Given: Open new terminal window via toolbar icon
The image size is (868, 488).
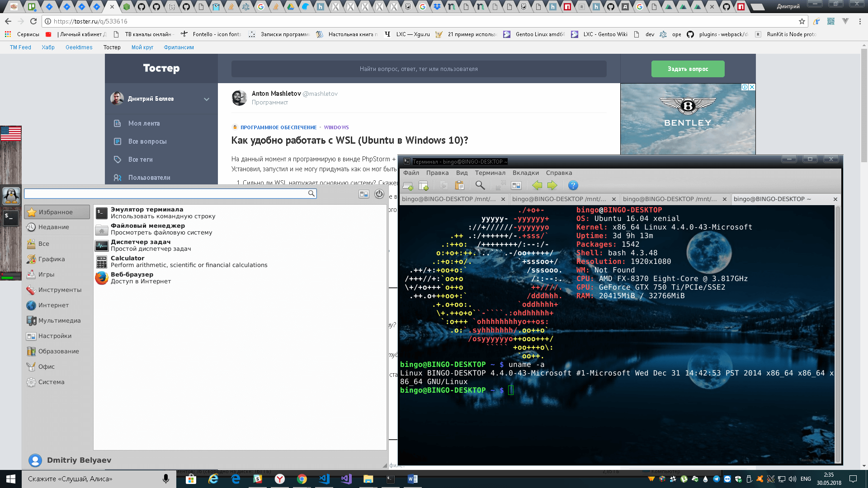Looking at the screenshot, I should point(424,185).
